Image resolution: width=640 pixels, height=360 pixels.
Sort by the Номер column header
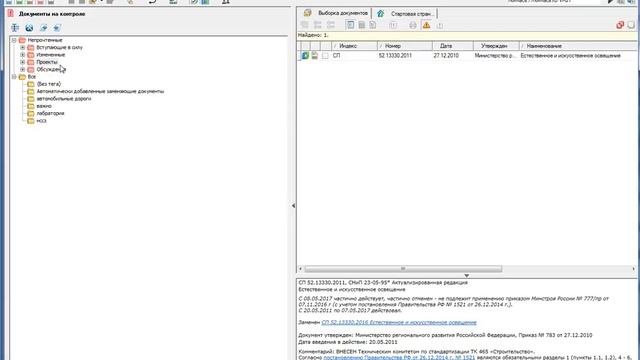[x=405, y=46]
